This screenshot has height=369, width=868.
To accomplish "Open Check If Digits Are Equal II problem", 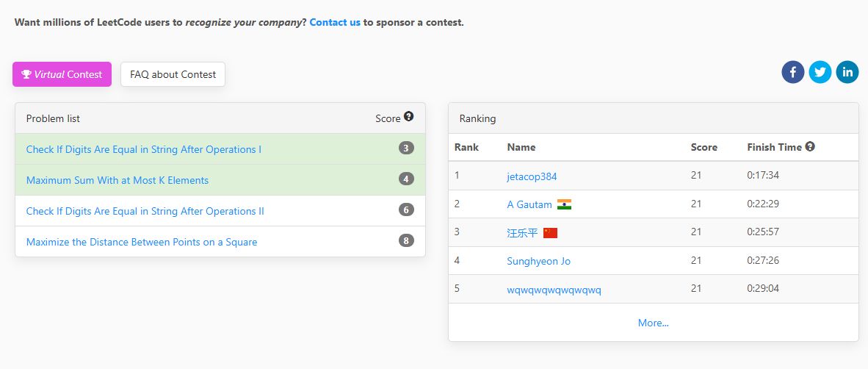I will click(145, 211).
